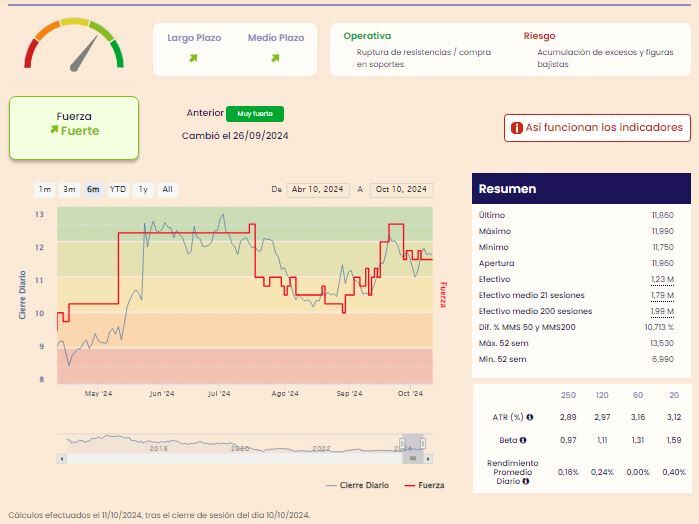The image size is (699, 524).
Task: Click the navigator scrollbar right arrow
Action: [428, 458]
